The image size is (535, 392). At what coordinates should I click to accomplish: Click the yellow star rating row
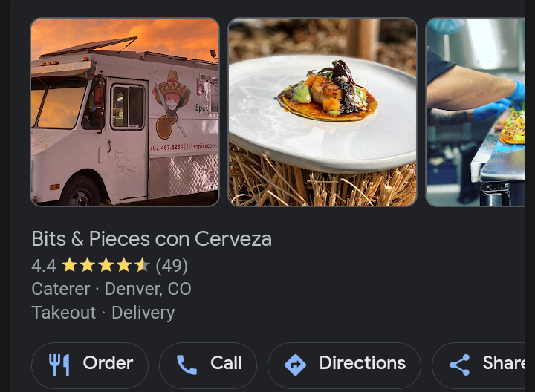pos(106,265)
